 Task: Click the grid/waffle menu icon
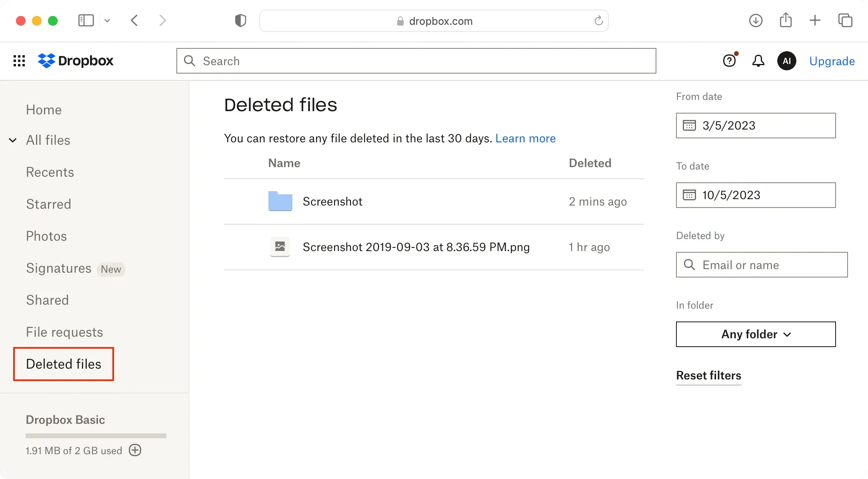[19, 61]
